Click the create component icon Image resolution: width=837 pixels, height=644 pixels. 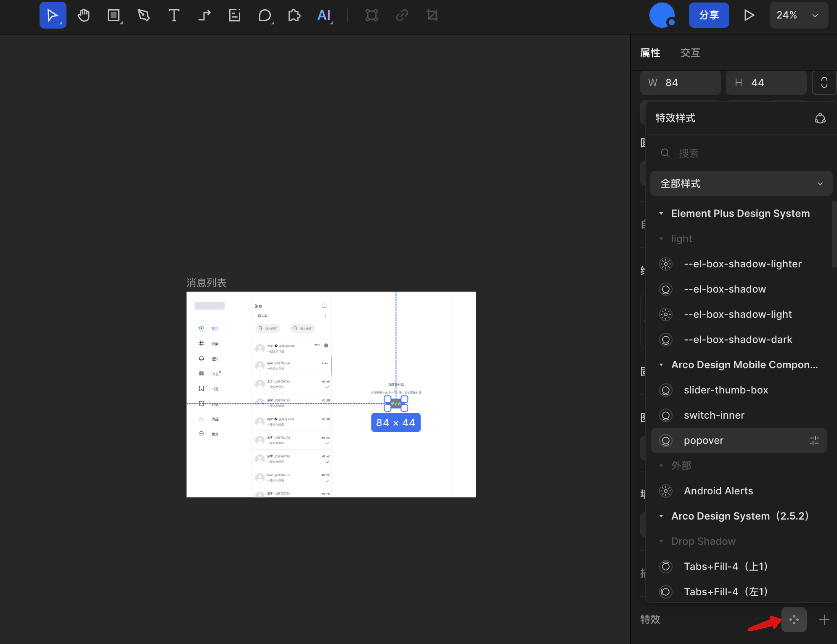[x=372, y=15]
